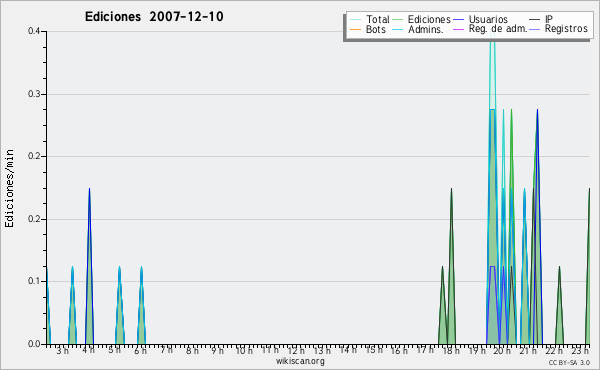The width and height of the screenshot is (600, 370).
Task: Click the 6 h axis marker
Action: click(140, 350)
